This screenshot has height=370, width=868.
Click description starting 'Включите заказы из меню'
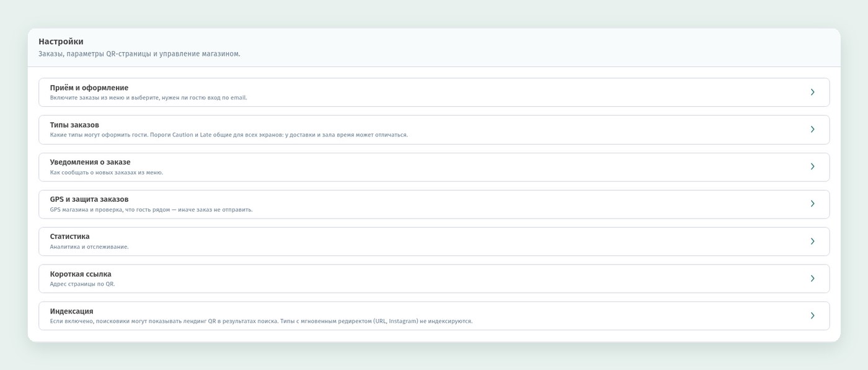pyautogui.click(x=149, y=98)
